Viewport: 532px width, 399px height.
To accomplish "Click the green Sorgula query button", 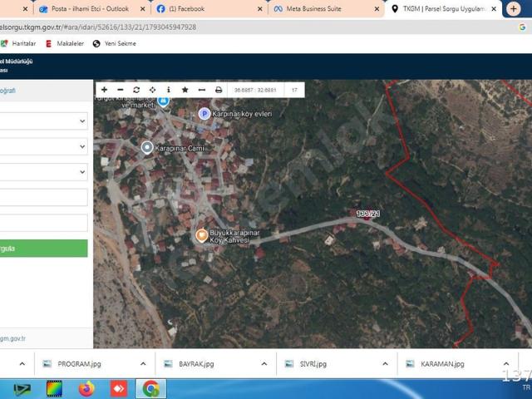I will click(43, 249).
